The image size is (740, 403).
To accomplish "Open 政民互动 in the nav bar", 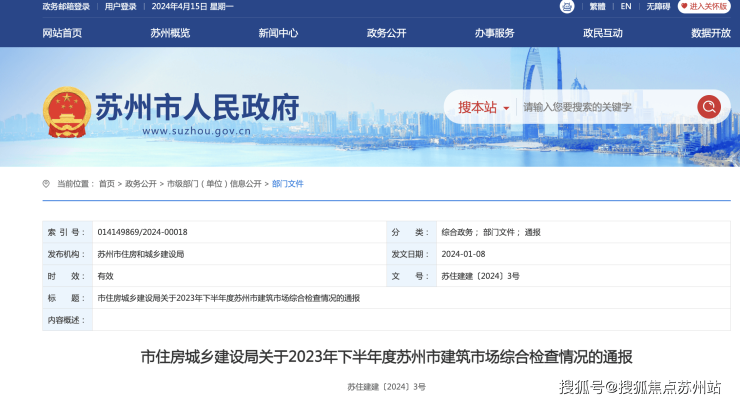I will pyautogui.click(x=602, y=33).
